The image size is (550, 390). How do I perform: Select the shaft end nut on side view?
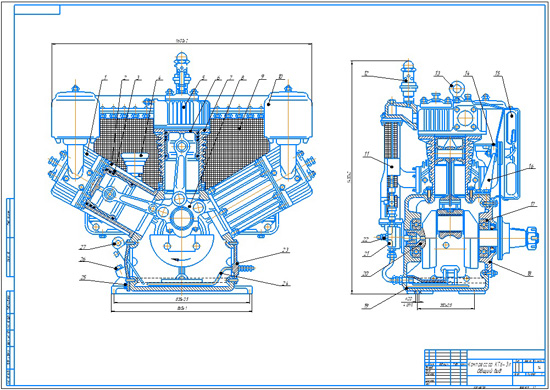coord(531,237)
